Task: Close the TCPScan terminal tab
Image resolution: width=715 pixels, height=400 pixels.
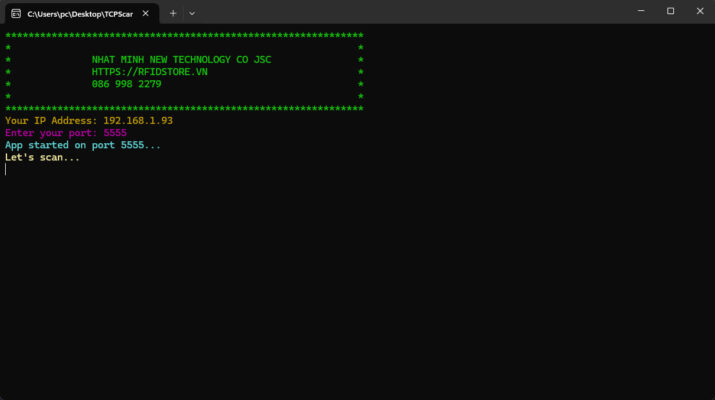Action: (145, 13)
